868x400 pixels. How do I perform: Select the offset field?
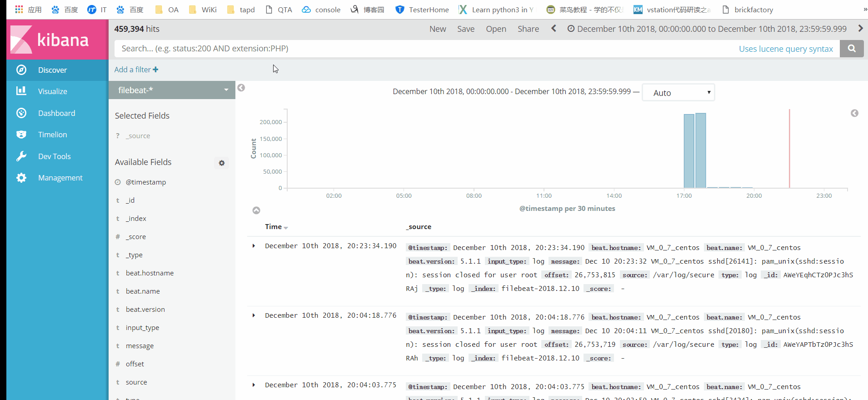point(135,364)
